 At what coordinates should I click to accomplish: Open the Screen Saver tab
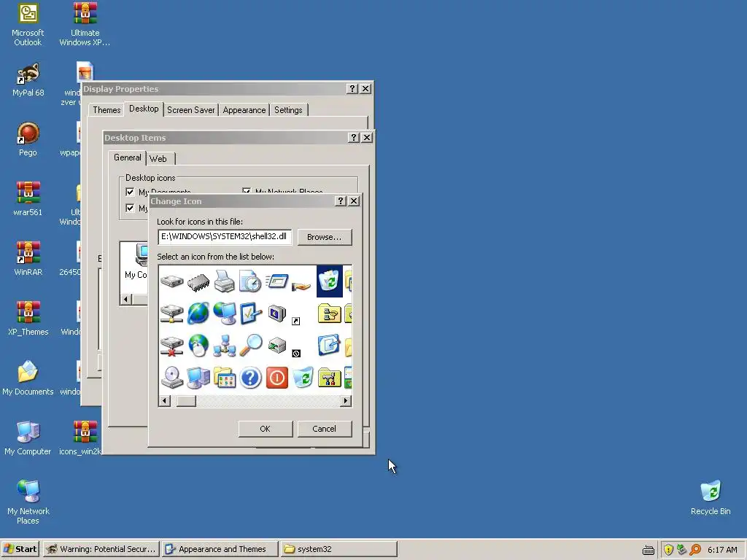(190, 110)
